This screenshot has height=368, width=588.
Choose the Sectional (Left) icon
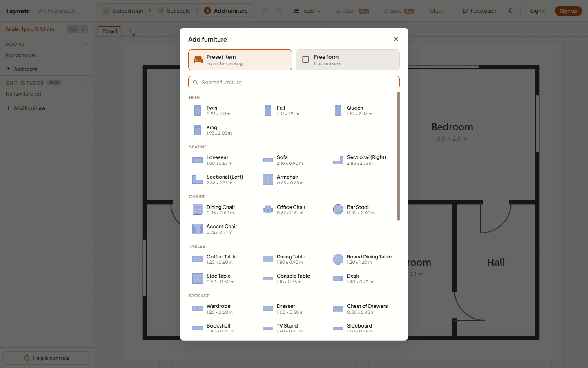198,180
